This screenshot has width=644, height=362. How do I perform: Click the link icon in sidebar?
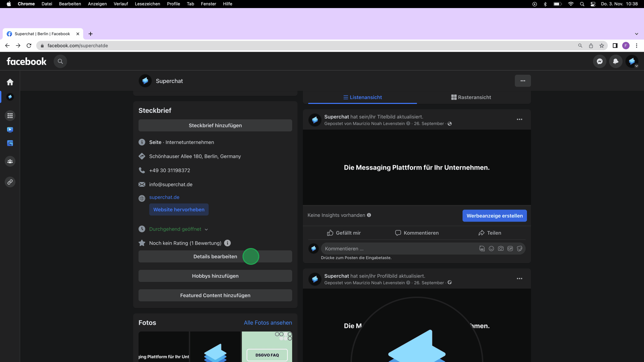point(10,182)
